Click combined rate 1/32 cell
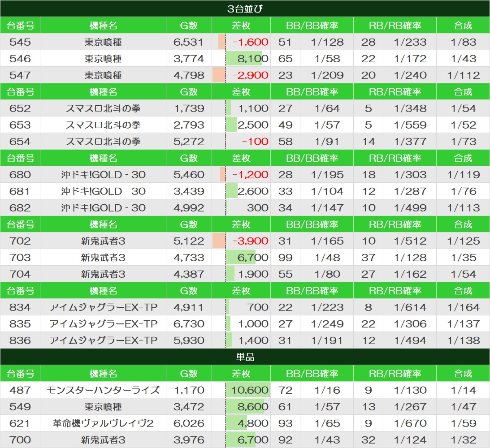Screen dimensions: 490x448 pyautogui.click(x=463, y=439)
